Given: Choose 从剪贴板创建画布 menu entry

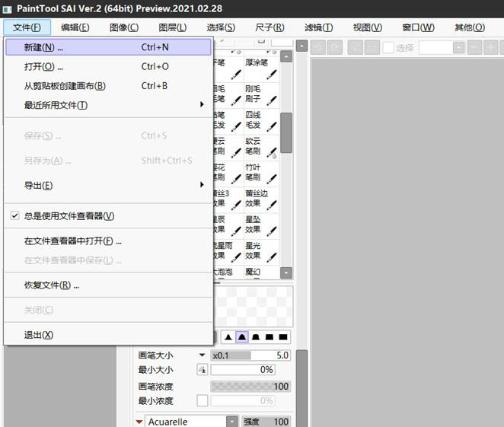Looking at the screenshot, I should tap(108, 86).
